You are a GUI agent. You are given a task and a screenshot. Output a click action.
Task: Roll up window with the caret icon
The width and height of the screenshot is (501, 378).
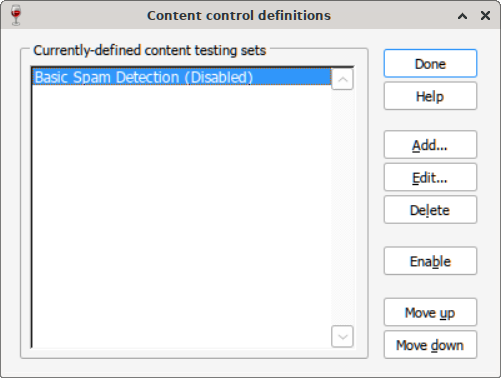462,16
